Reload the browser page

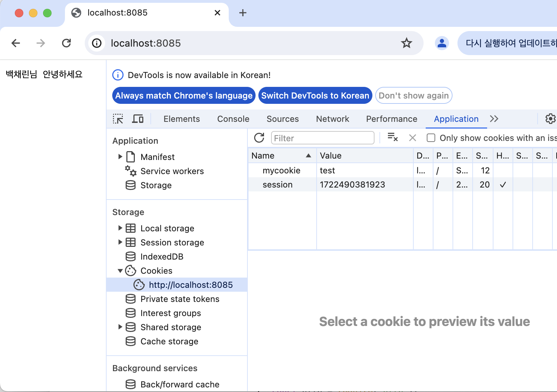click(x=66, y=43)
